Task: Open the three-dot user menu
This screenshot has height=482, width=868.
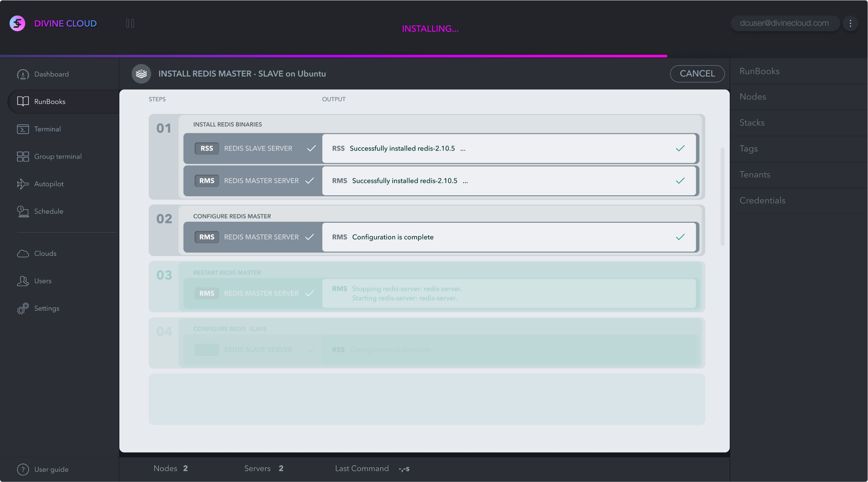Action: 850,23
